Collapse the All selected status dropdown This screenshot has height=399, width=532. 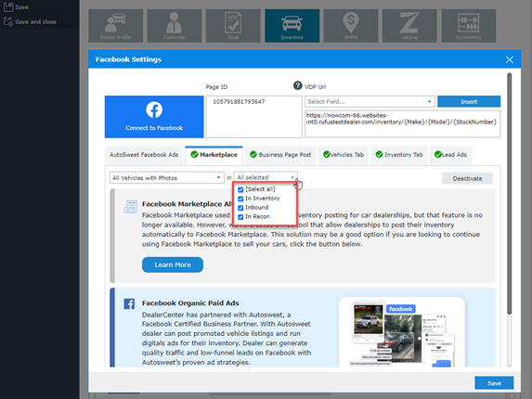coord(266,177)
